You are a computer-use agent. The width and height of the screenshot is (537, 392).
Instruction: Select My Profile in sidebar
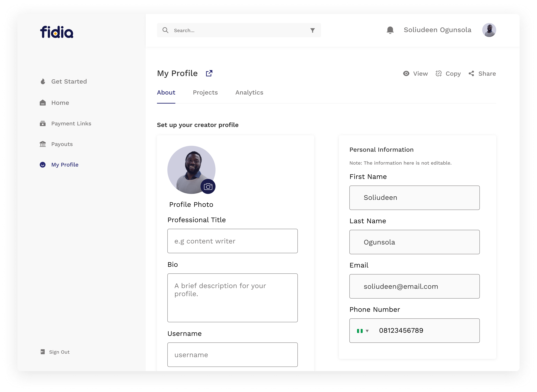65,165
